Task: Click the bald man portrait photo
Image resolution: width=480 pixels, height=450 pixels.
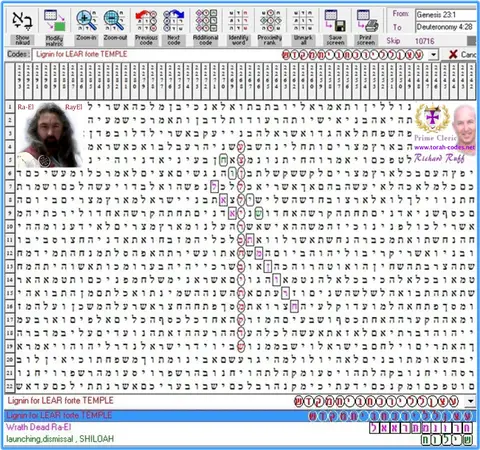Action: pos(465,128)
